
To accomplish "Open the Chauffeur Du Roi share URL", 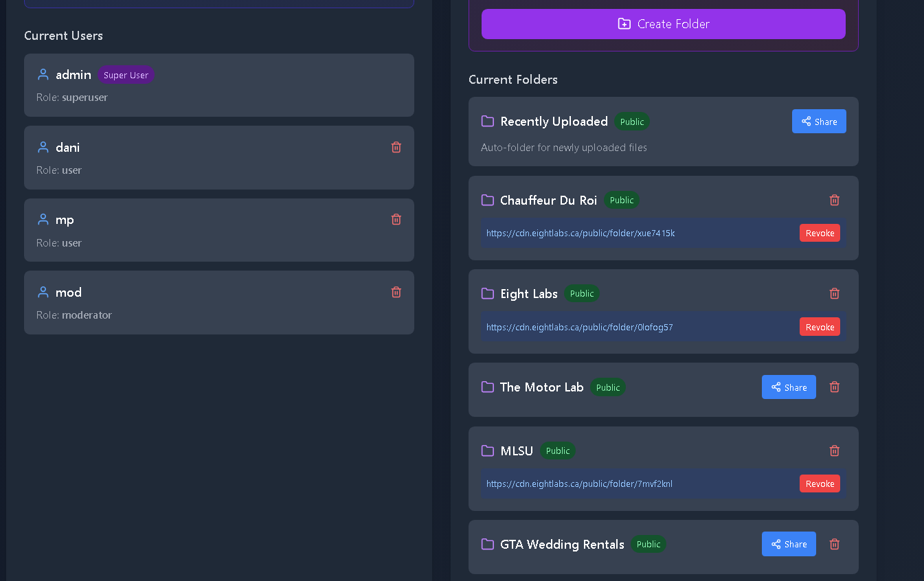I will coord(580,233).
